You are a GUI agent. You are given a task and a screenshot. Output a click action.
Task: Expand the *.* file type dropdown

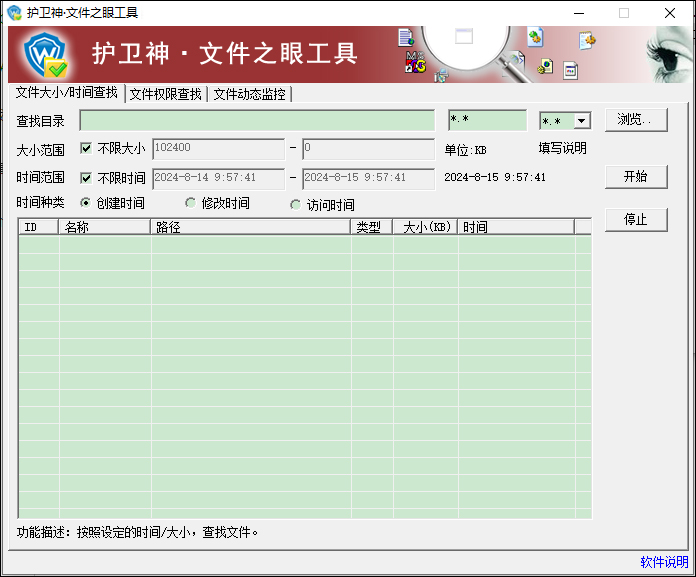pyautogui.click(x=581, y=121)
